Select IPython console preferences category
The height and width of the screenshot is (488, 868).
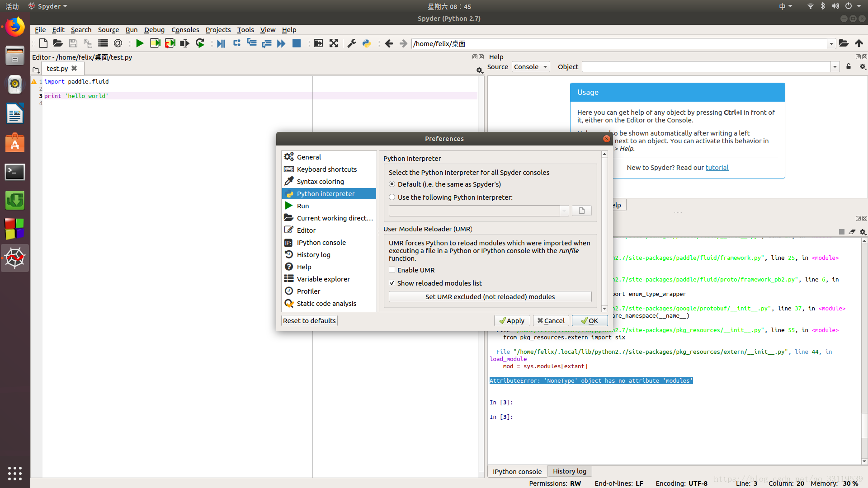[329, 243]
